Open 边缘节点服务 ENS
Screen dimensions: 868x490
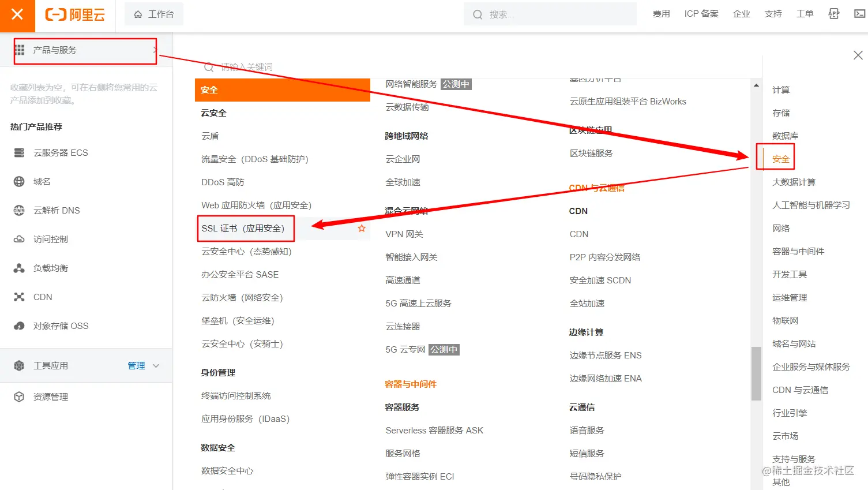pyautogui.click(x=605, y=355)
